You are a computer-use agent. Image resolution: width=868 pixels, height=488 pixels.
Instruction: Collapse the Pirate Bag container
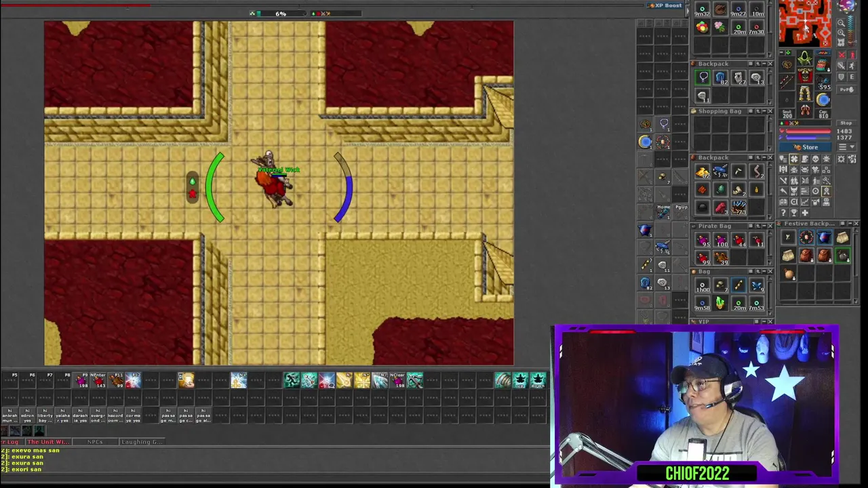coord(763,226)
